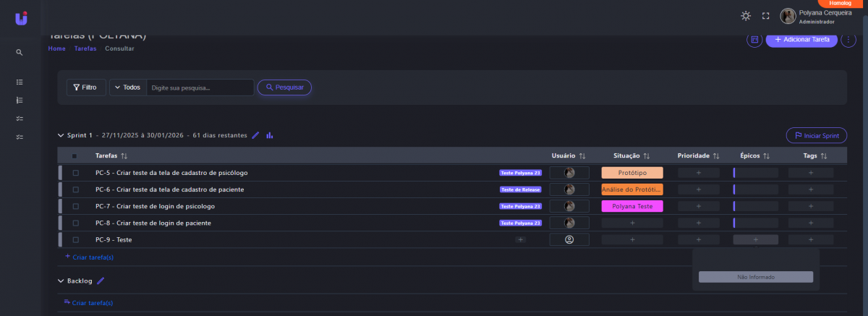
Task: Select the PC-7 task checkbox
Action: click(x=76, y=206)
